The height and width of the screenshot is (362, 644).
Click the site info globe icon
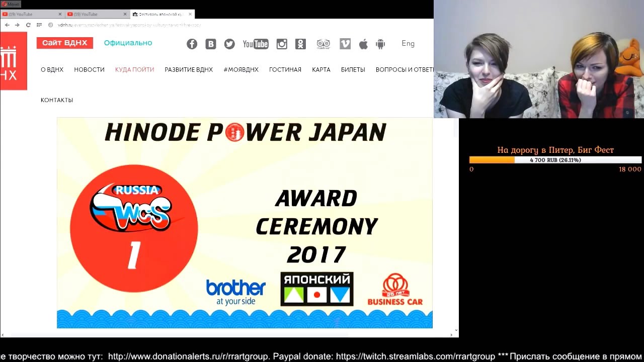[51, 25]
